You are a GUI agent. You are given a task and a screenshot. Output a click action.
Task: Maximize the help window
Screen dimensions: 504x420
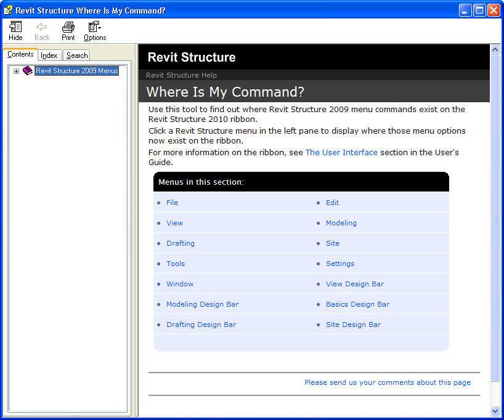click(479, 10)
